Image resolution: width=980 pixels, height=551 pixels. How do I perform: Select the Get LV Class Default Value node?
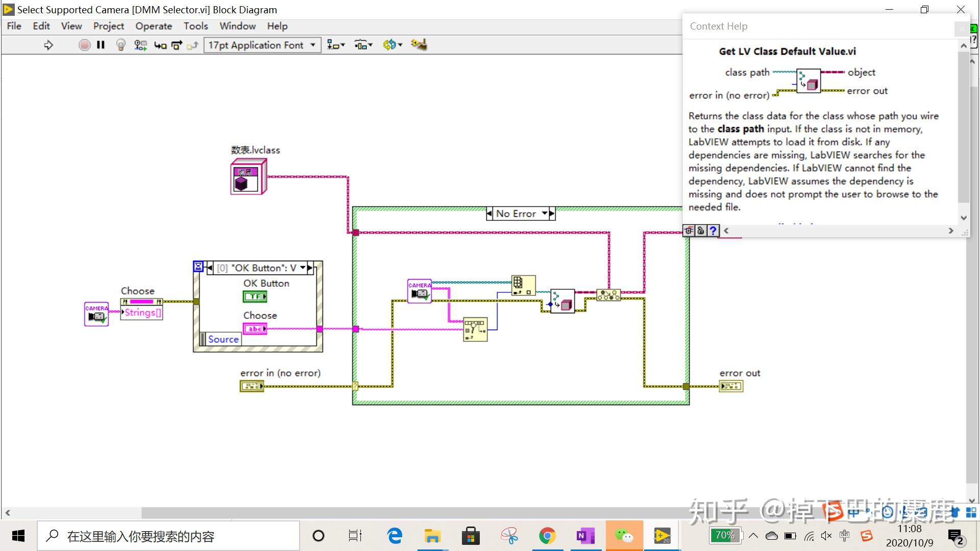[x=562, y=301]
